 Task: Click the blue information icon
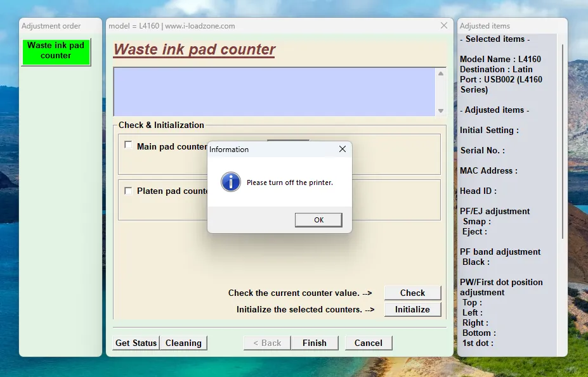coord(231,182)
